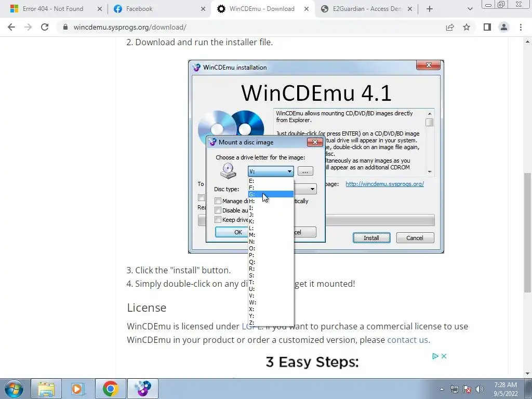Click the padlock site info icon
The image size is (532, 399).
[65, 27]
